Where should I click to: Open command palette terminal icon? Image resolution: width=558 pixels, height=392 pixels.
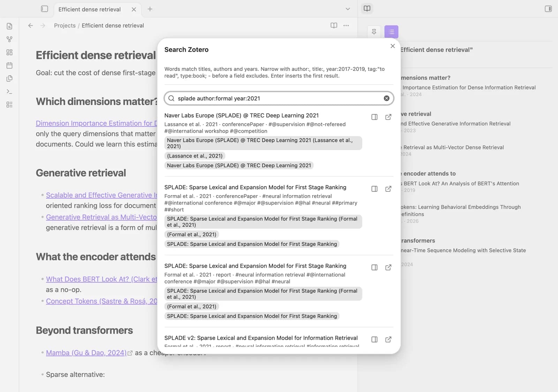(x=9, y=91)
